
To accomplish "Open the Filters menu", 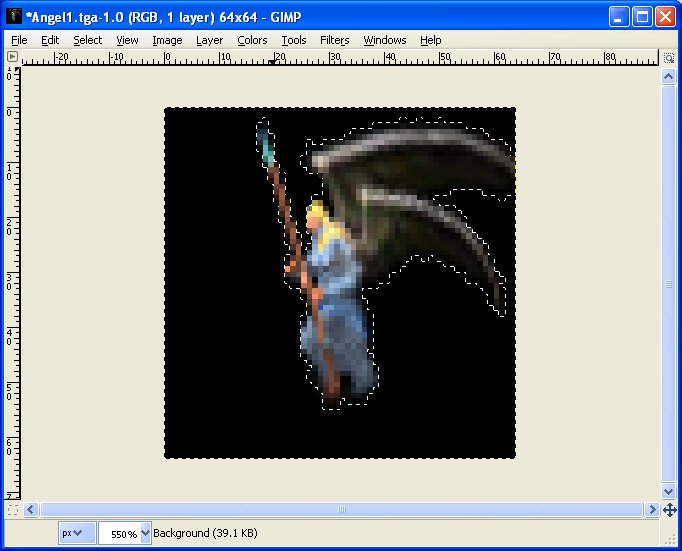I will (335, 40).
